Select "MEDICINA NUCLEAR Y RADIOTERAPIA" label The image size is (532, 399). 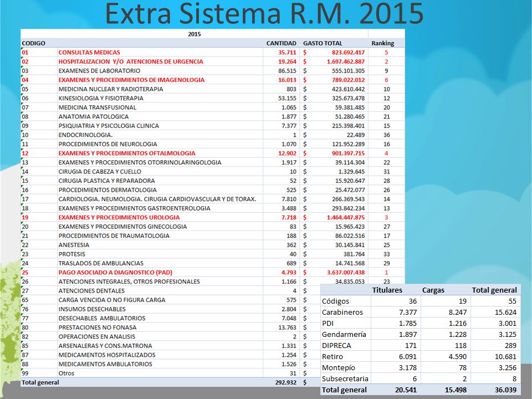[111, 89]
